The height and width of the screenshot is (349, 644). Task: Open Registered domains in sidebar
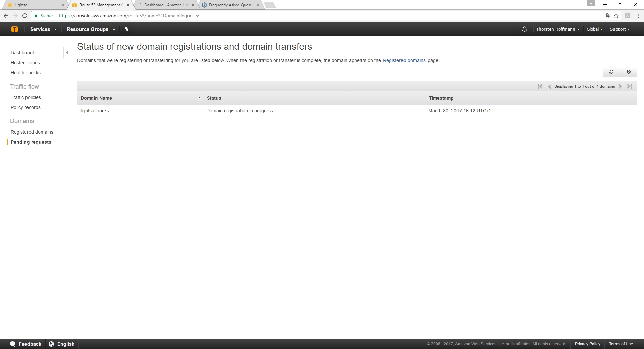pos(32,132)
